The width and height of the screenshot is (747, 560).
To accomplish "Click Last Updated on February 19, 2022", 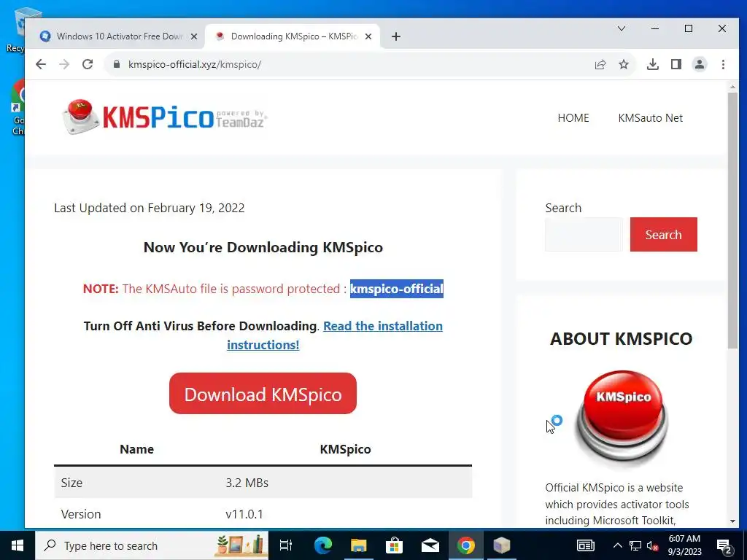I will click(x=150, y=208).
